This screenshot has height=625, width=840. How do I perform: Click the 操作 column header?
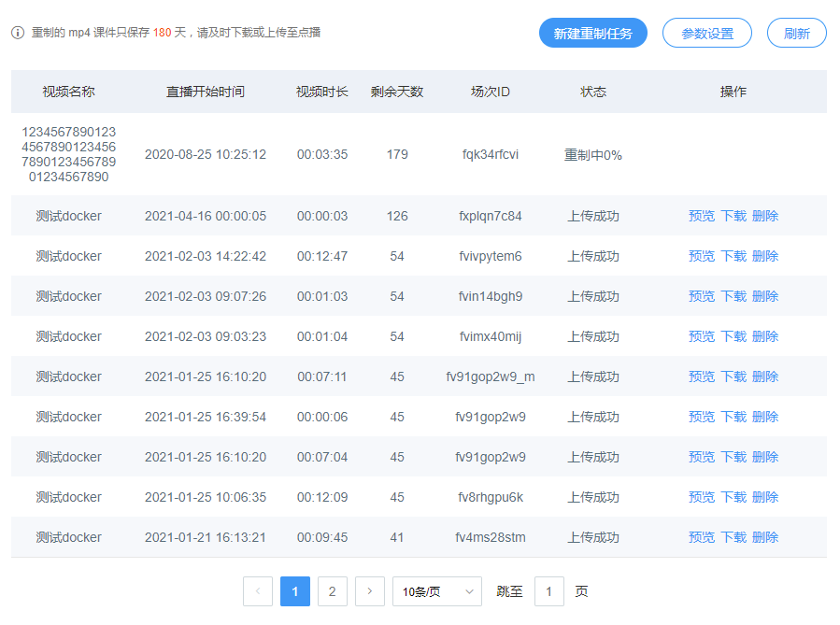[x=733, y=92]
